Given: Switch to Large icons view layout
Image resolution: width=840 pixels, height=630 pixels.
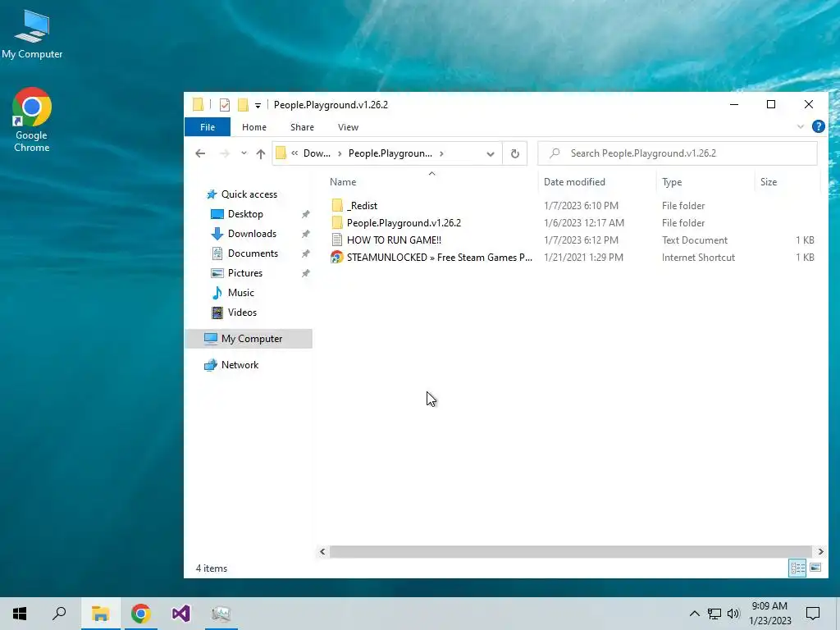Looking at the screenshot, I should tap(815, 568).
